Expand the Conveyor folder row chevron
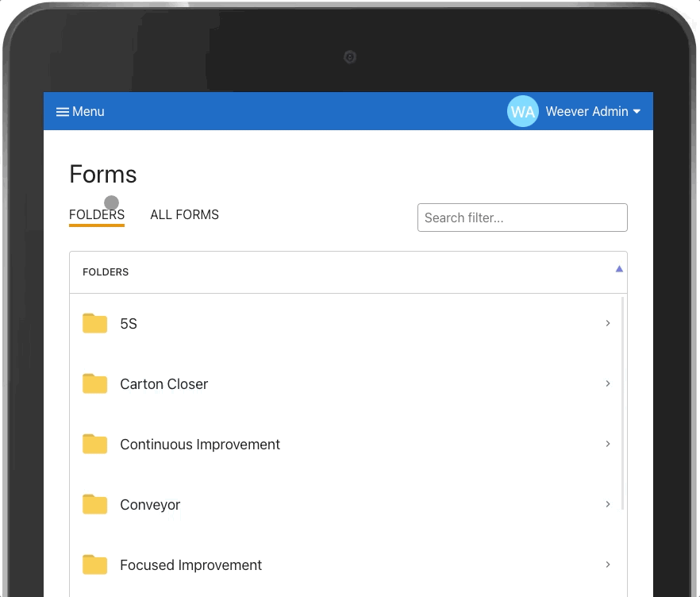Screen dimensions: 700x597 click(608, 504)
